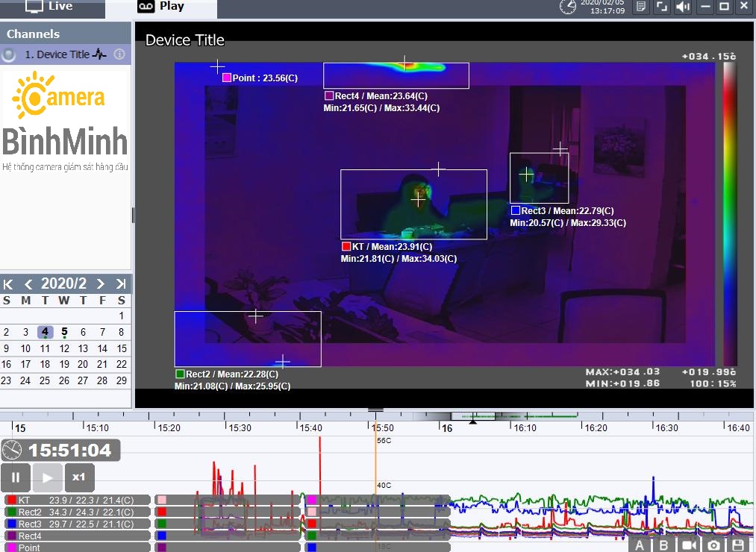Click the purple Rect4 color swatch in legend
The image size is (756, 552).
12,536
